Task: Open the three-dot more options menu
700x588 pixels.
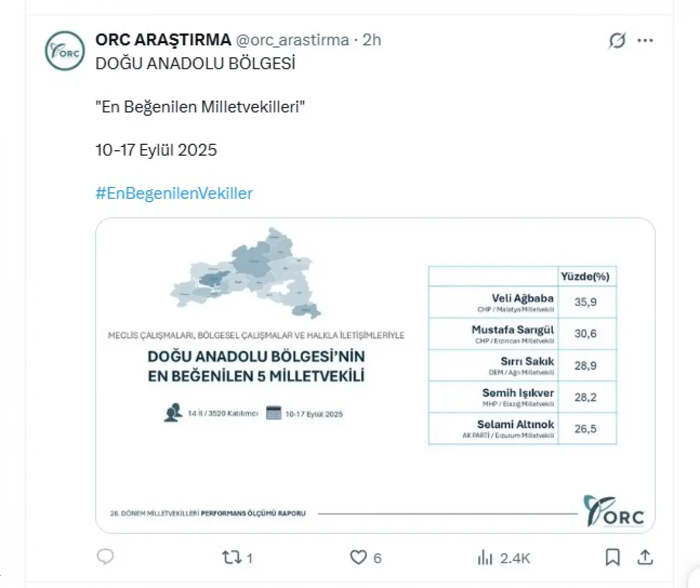Action: (645, 40)
